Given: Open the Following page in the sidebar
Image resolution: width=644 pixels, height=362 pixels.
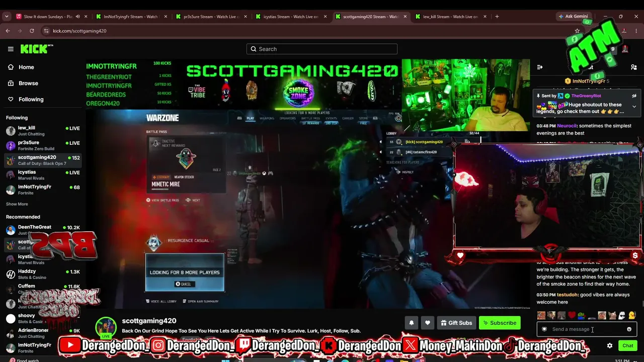Looking at the screenshot, I should pos(31,99).
